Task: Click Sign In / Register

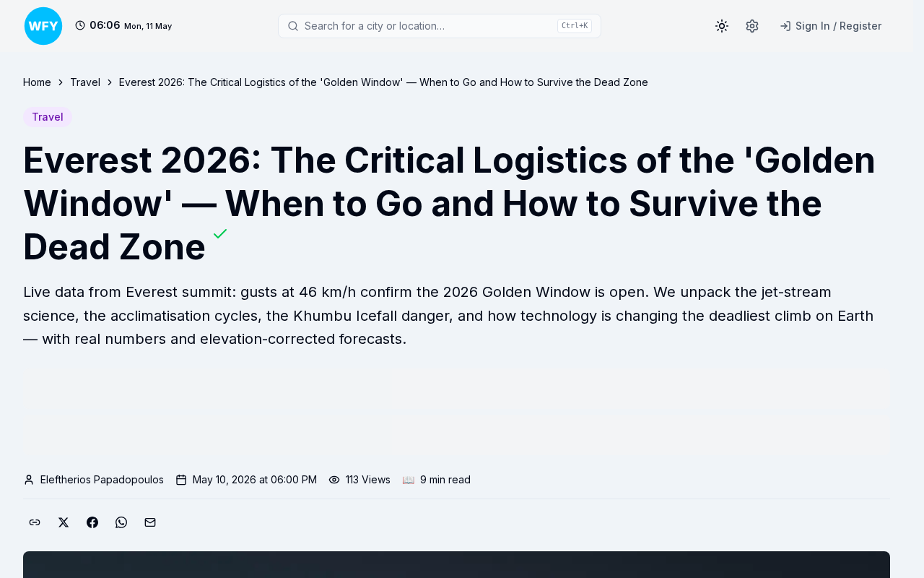Action: [831, 26]
